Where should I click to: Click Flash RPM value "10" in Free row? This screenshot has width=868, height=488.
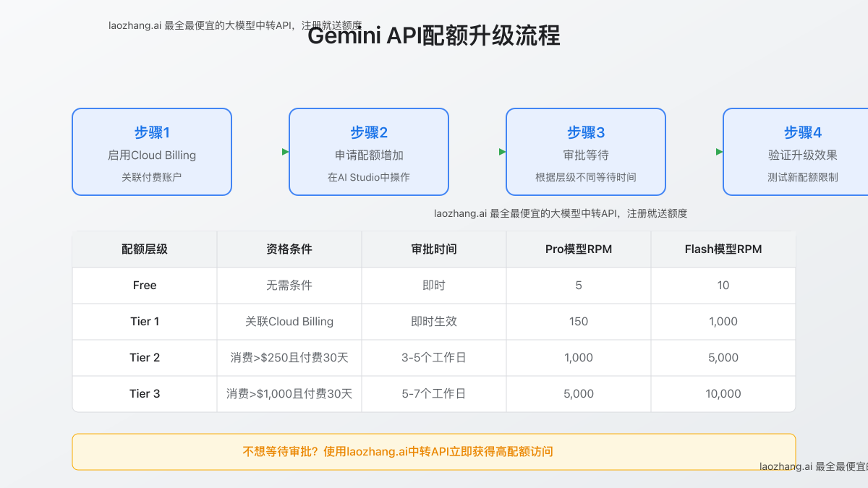[x=723, y=286]
